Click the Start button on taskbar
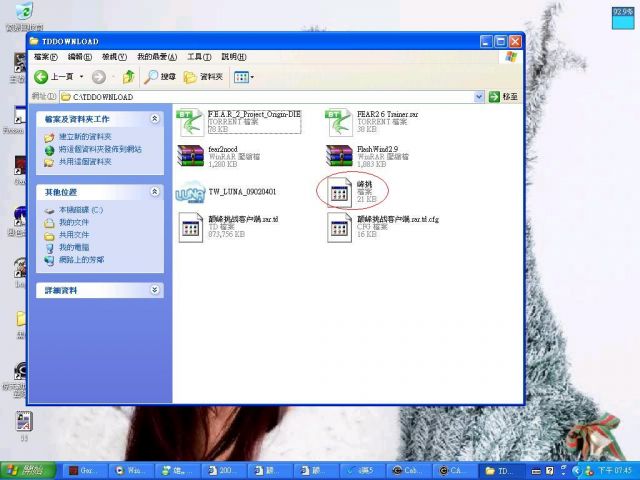The height and width of the screenshot is (480, 640). coord(28,470)
